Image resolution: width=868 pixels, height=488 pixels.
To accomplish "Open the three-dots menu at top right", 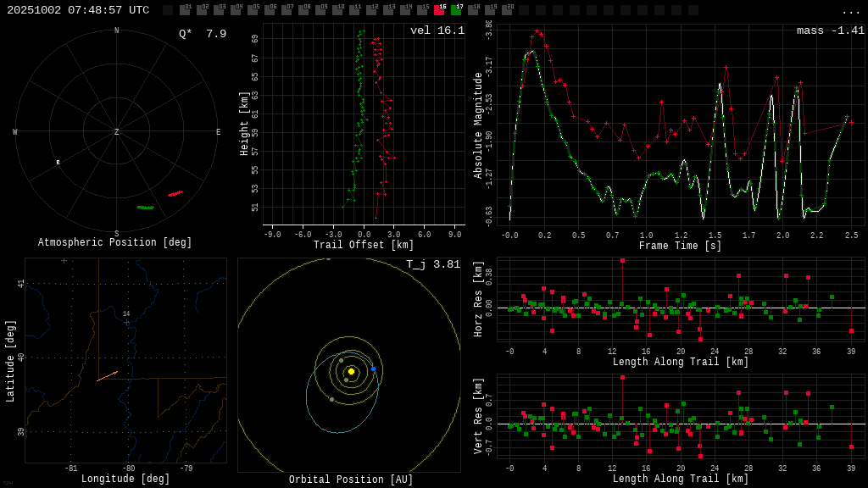I will click(850, 11).
